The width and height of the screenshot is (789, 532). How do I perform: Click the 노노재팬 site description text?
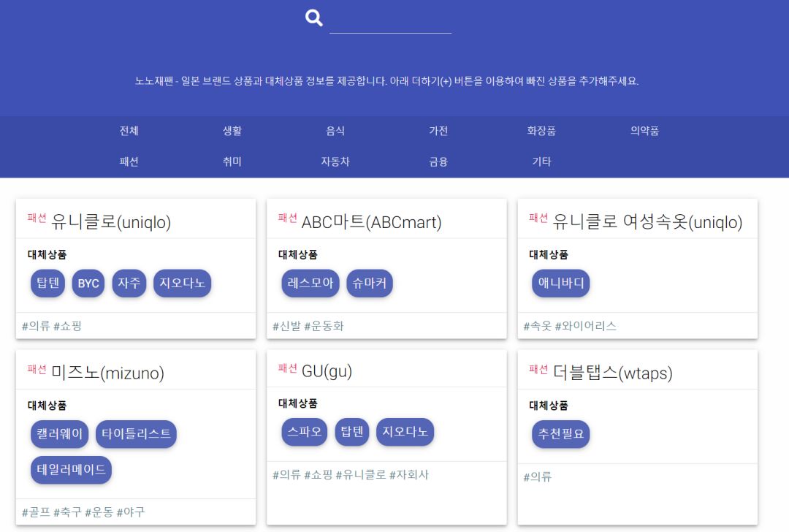[386, 81]
